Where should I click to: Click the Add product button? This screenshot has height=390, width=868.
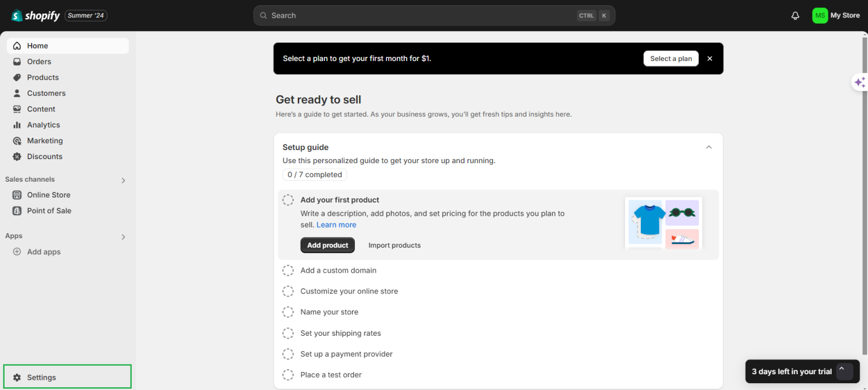pos(327,245)
